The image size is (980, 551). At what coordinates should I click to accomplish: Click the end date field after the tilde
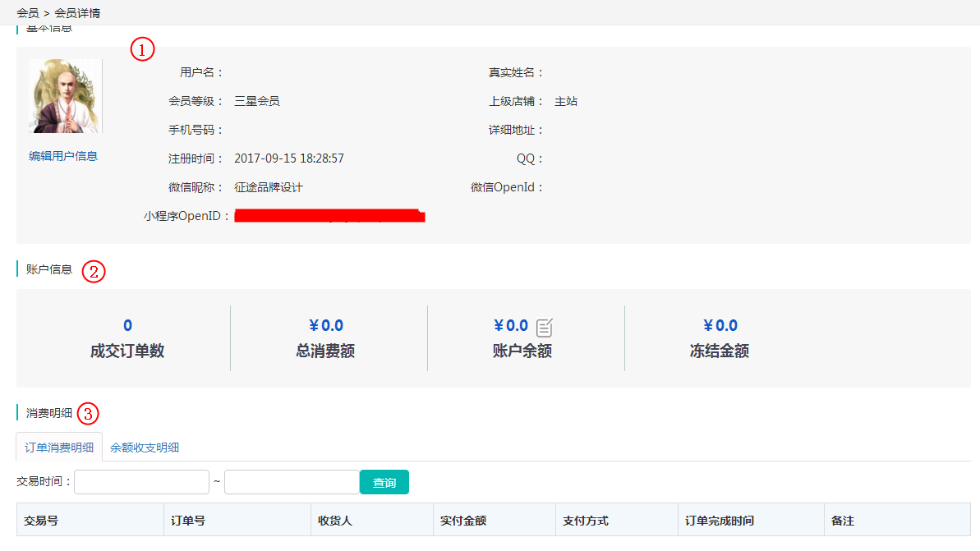[x=292, y=482]
